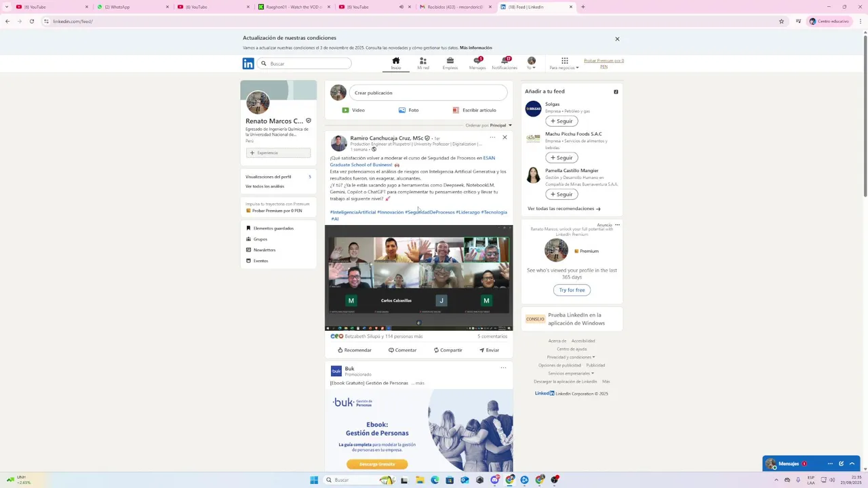Open Elementos guardados bookmark item
The image size is (868, 488).
270,228
